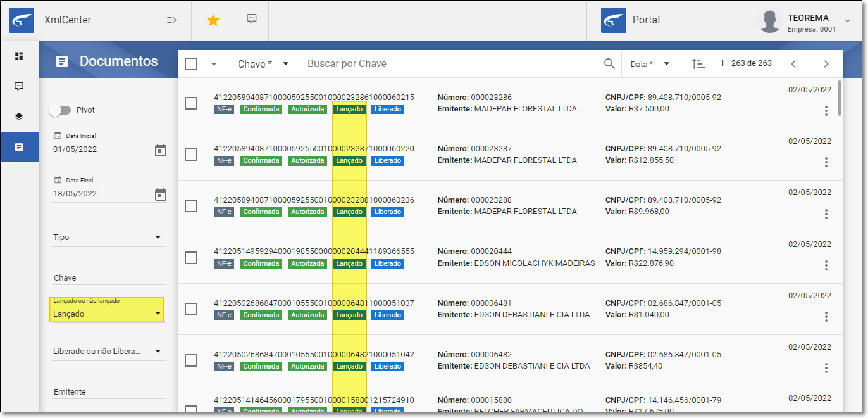Open options menu for document 000023287
868x418 pixels.
pos(826,162)
